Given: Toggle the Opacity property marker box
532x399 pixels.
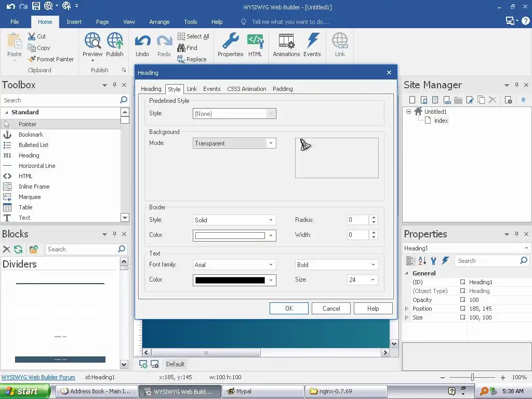Looking at the screenshot, I should 462,300.
